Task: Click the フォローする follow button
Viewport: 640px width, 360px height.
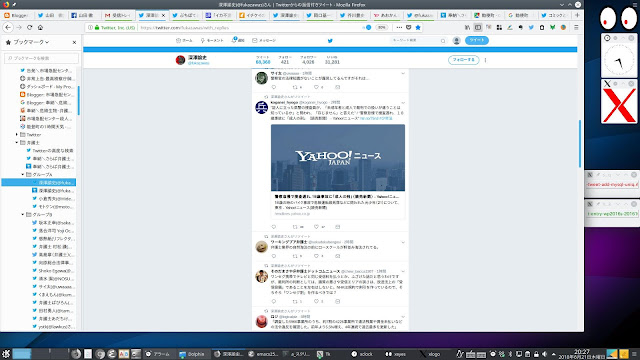Action: (x=463, y=60)
